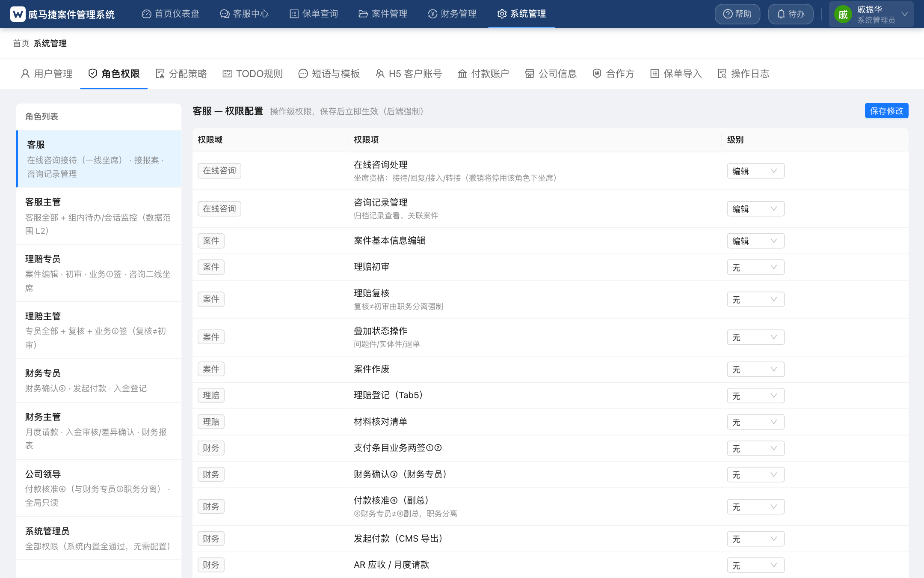Open 首页仪表盘 dashboard icon in top navigation

pyautogui.click(x=147, y=14)
